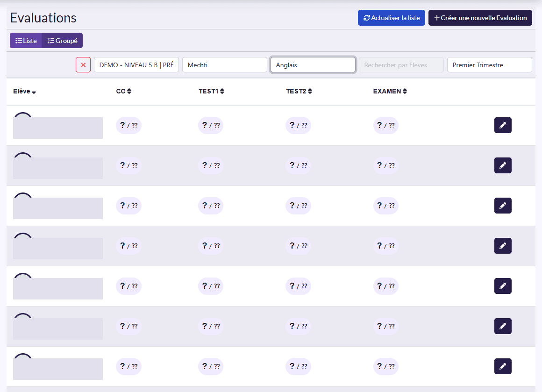Edit evaluations for the first student row
542x392 pixels.
tap(503, 125)
